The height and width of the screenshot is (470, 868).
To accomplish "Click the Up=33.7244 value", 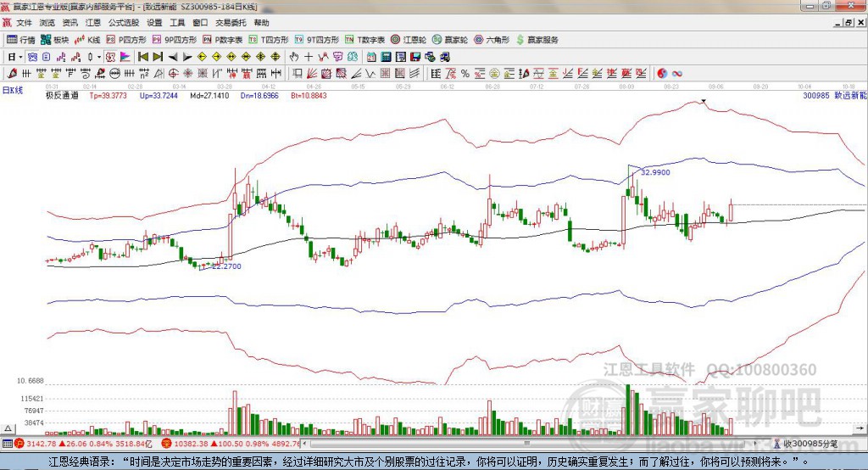I will click(x=159, y=95).
